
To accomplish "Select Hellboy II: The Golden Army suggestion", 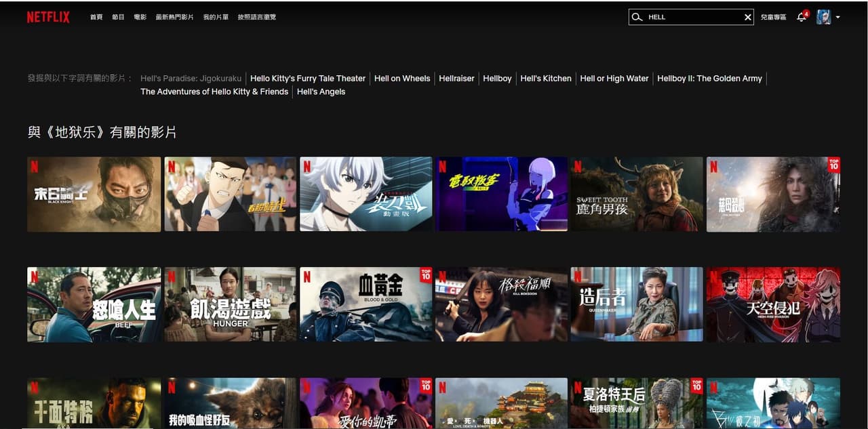I will 709,78.
